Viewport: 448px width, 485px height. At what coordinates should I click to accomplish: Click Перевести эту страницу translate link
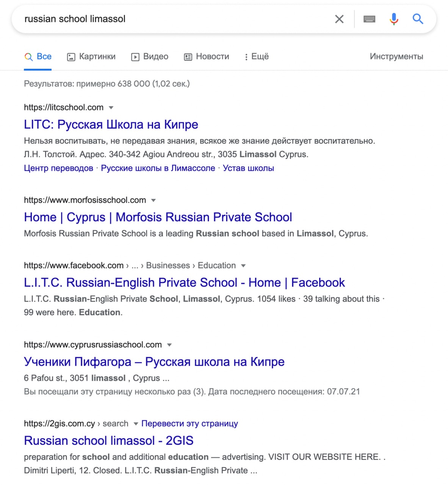click(x=190, y=424)
